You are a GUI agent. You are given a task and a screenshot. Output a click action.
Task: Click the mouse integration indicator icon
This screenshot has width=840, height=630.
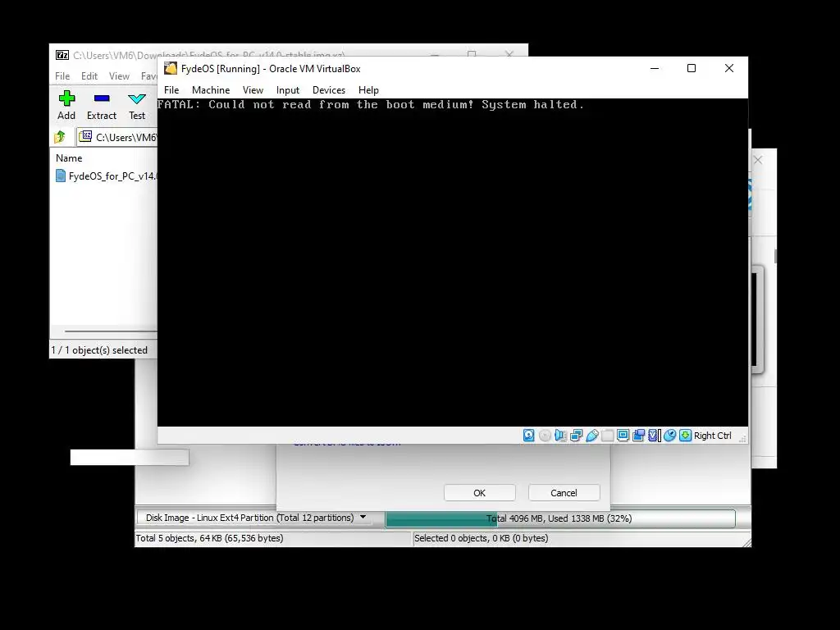pos(669,436)
